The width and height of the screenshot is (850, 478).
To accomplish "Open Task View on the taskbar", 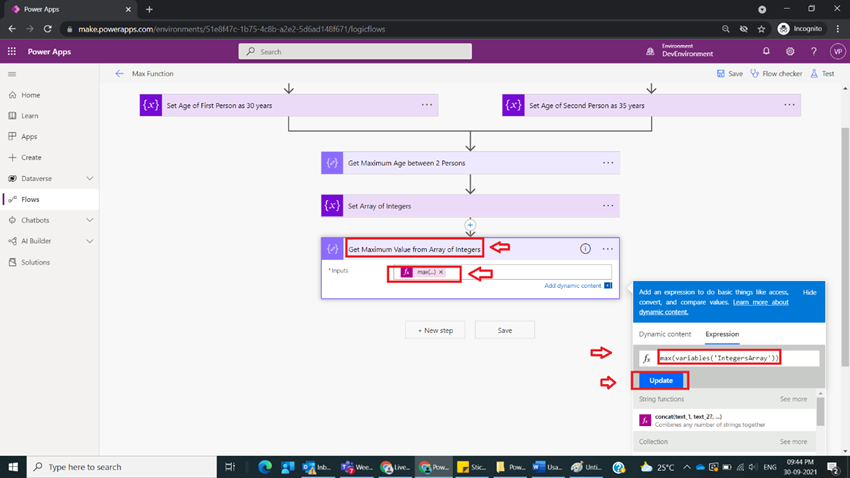I will tap(230, 467).
